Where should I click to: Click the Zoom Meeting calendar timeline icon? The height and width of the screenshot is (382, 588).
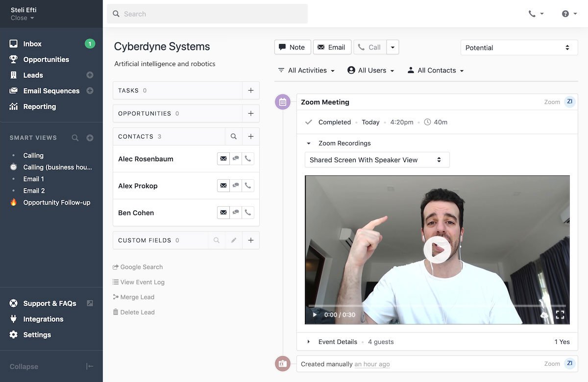point(283,102)
